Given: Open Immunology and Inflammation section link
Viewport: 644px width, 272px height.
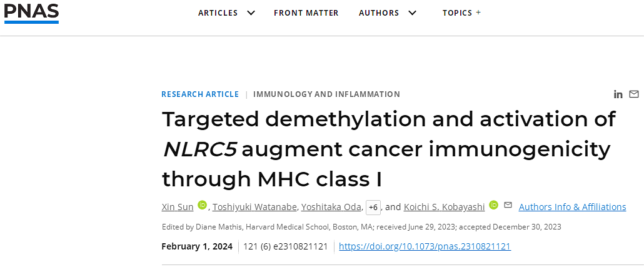Looking at the screenshot, I should pos(326,94).
